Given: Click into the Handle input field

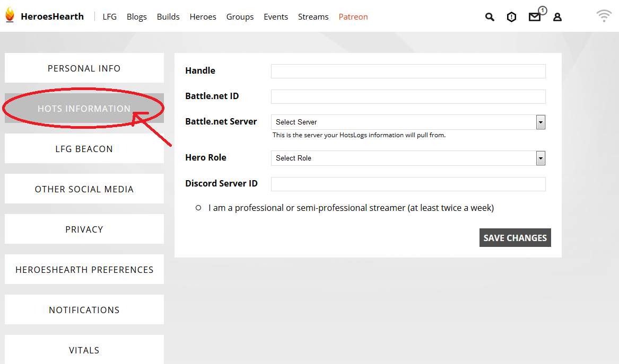Looking at the screenshot, I should (408, 72).
